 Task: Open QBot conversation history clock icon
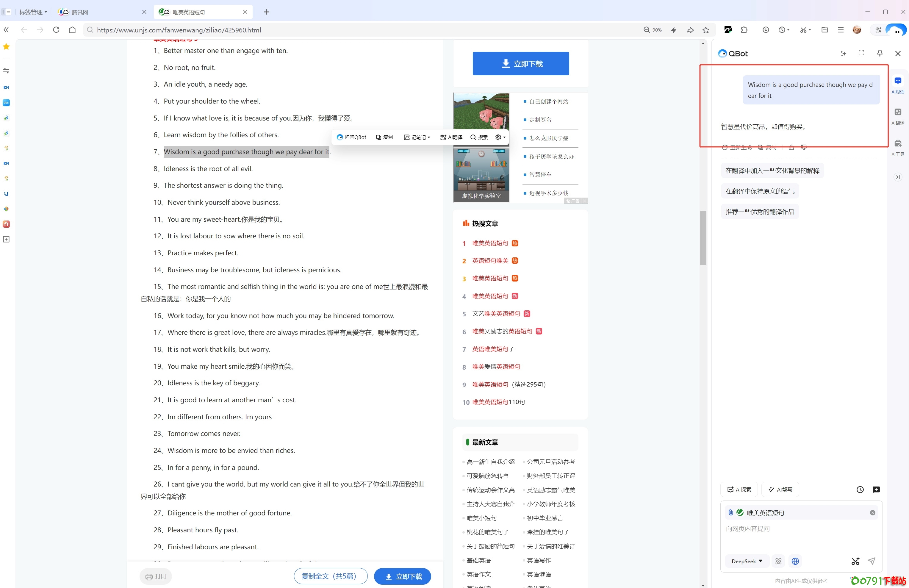tap(860, 490)
